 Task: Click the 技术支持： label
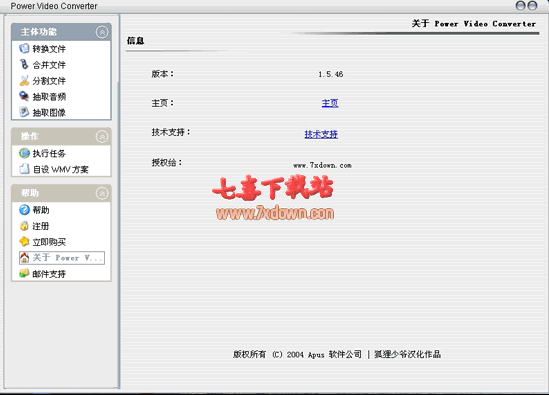[171, 132]
